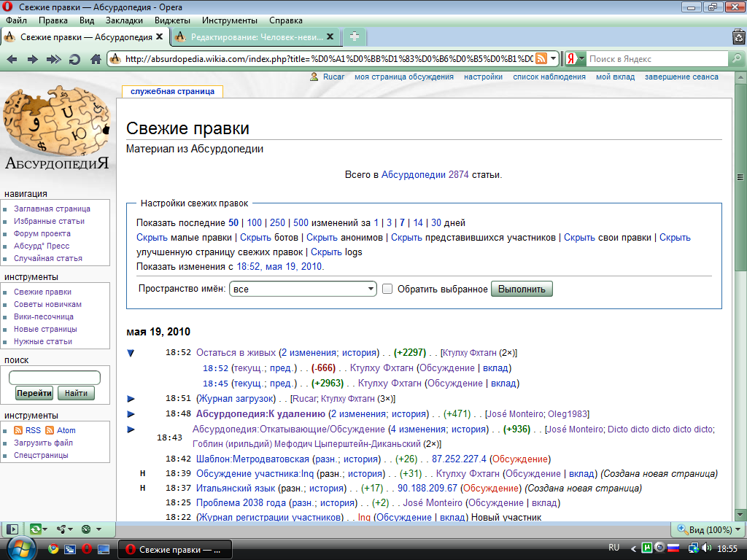Screen dimensions: 747x560
Task: Go to Home page via the house icon
Action: [96, 59]
